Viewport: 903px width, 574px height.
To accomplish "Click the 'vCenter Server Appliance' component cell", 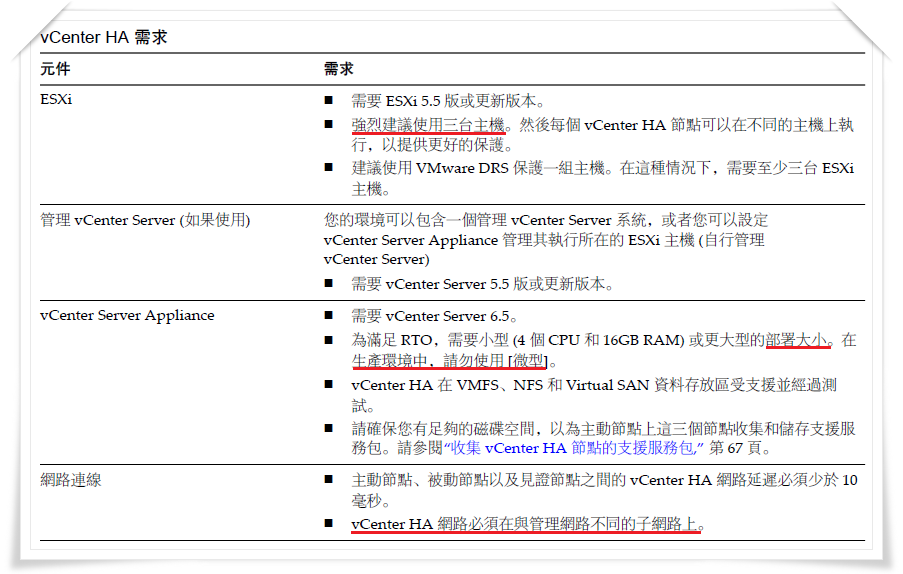I will (127, 315).
